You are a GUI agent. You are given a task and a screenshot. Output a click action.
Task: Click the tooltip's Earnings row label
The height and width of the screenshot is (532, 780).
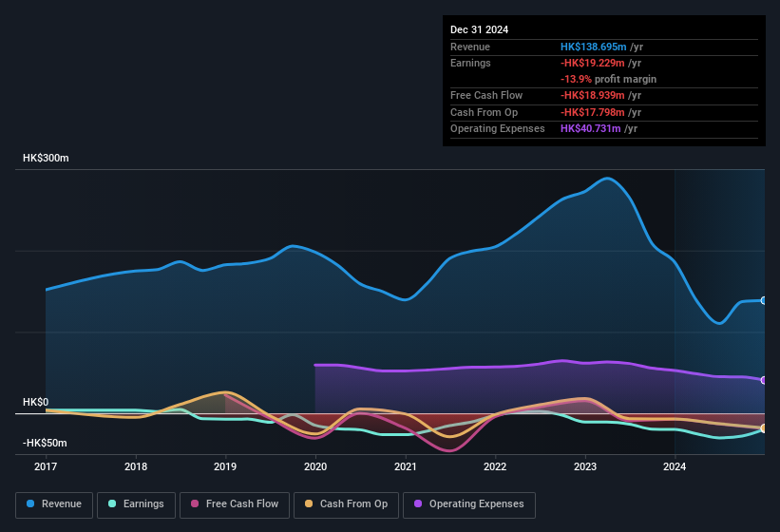470,63
